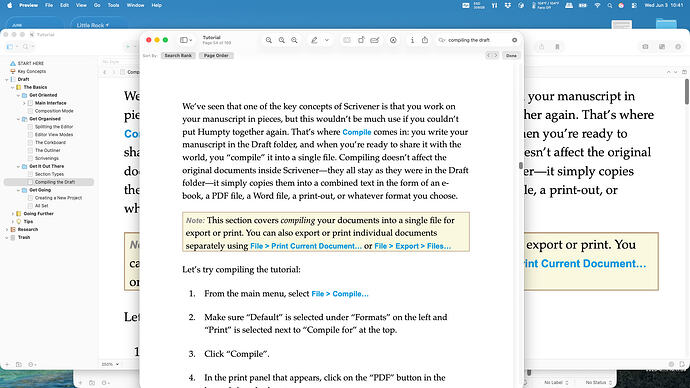Open the Scrivener zoom percentage dropdown
Screen dimensions: 690x388
tap(110, 364)
